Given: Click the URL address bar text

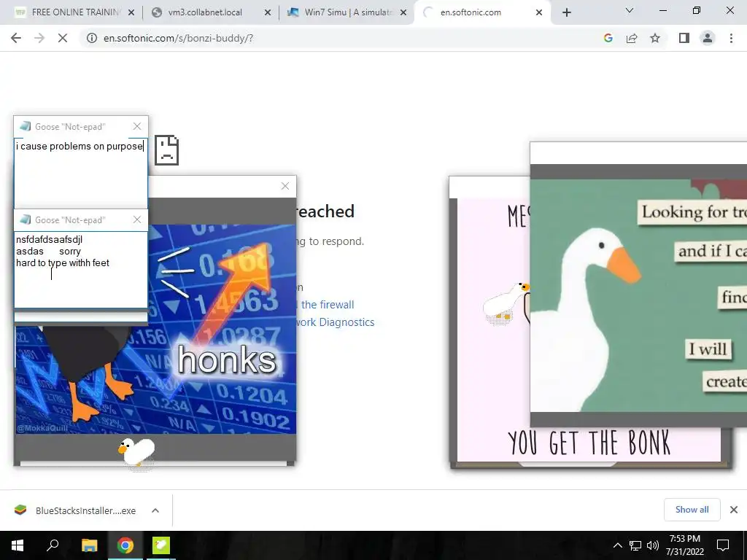Looking at the screenshot, I should click(x=179, y=38).
